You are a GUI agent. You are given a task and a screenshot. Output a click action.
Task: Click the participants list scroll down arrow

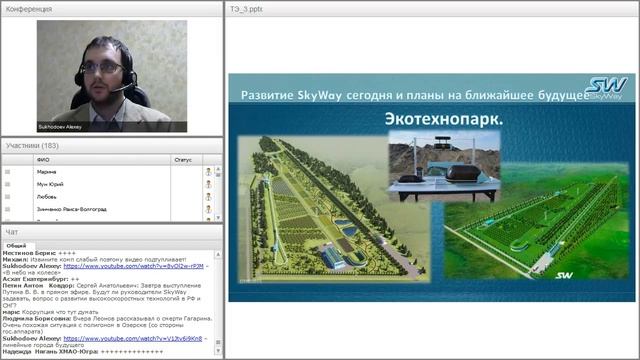tap(218, 218)
